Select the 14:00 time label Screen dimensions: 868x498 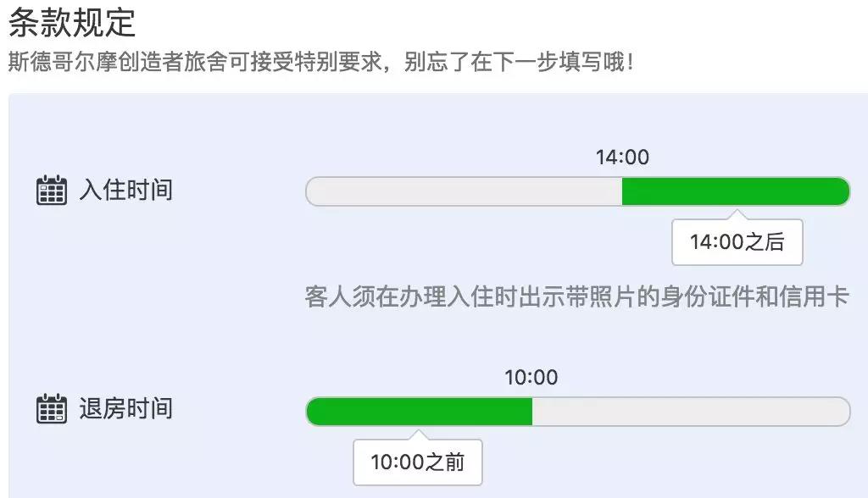pos(622,157)
